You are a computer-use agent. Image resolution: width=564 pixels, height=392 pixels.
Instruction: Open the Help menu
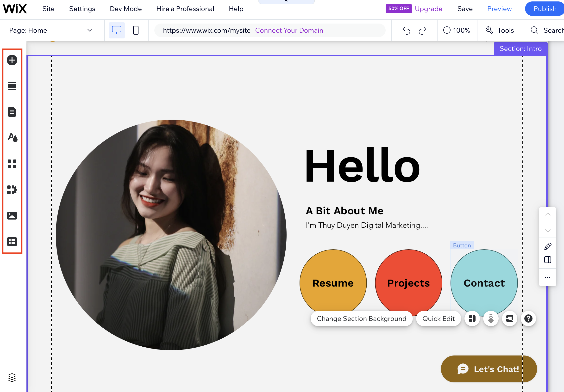point(236,9)
